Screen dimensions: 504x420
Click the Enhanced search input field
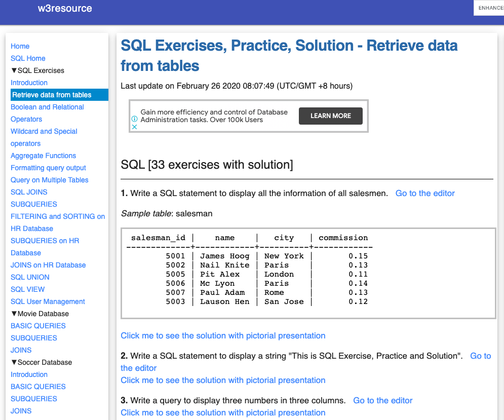(489, 8)
